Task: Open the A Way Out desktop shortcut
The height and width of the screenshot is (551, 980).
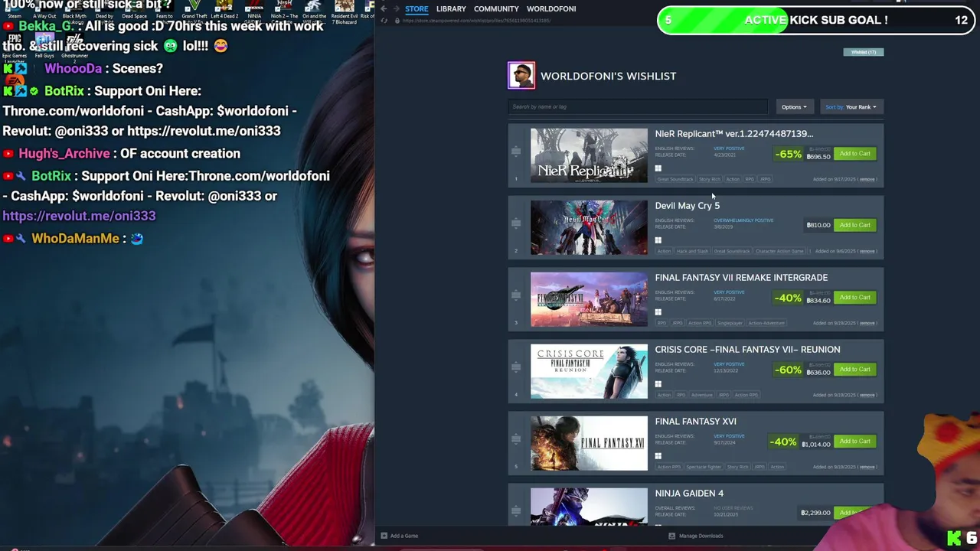Action: tap(44, 10)
